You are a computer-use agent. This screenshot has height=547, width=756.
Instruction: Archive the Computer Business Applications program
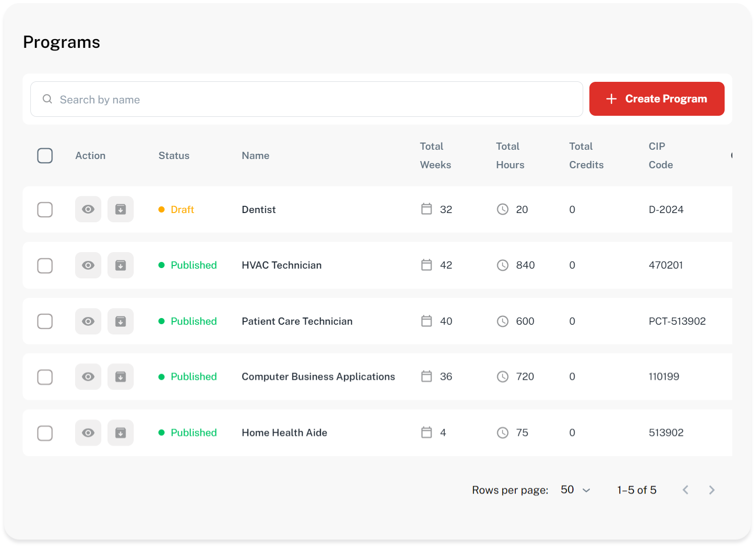120,377
